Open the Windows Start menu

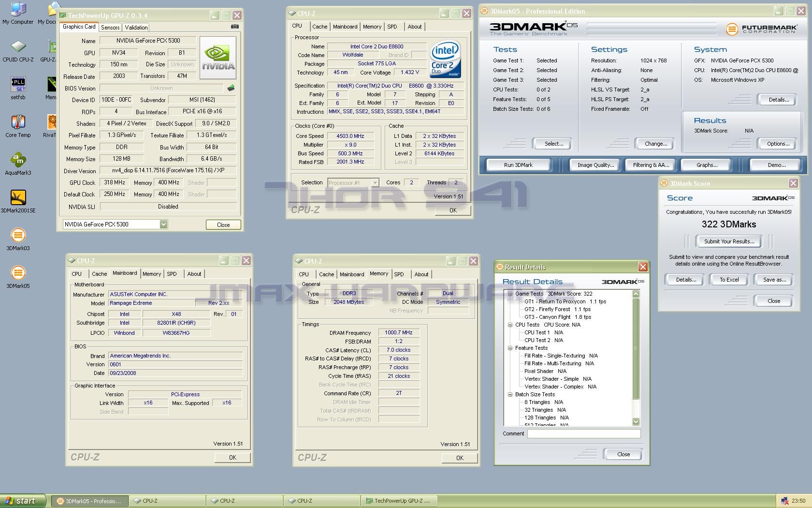pyautogui.click(x=23, y=501)
